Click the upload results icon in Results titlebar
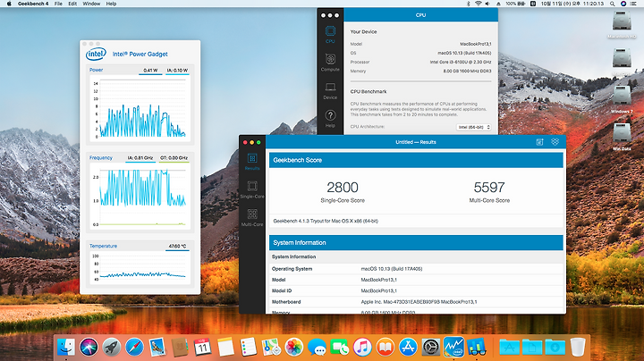 point(539,142)
